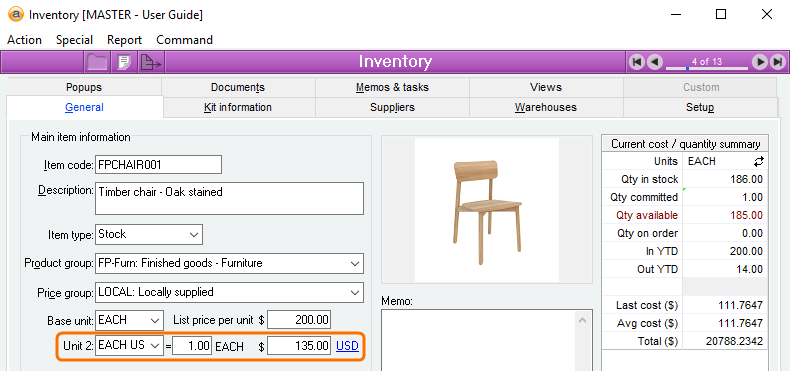Click the USD currency link
This screenshot has height=371, width=790.
click(x=347, y=346)
